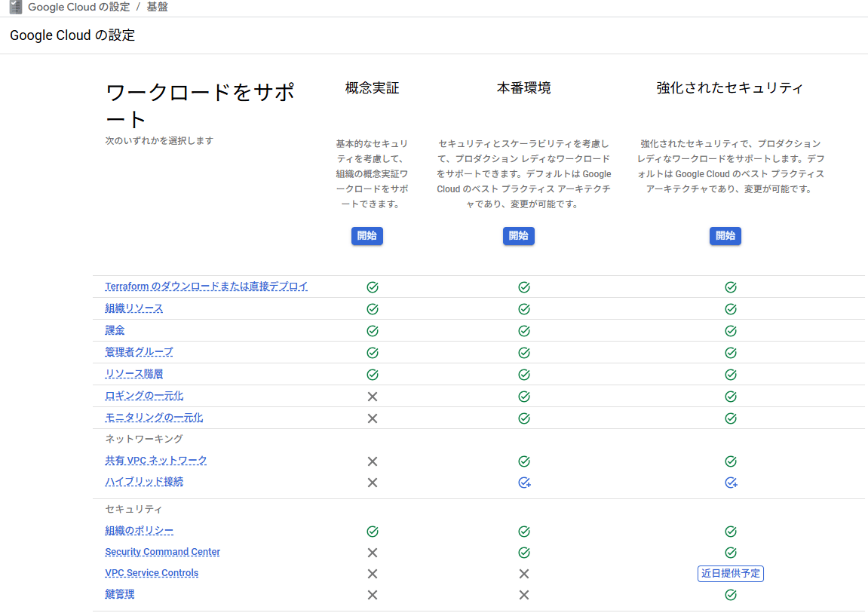Click the 概念実証 column heading
Viewport: 868px width, 616px height.
pos(372,88)
